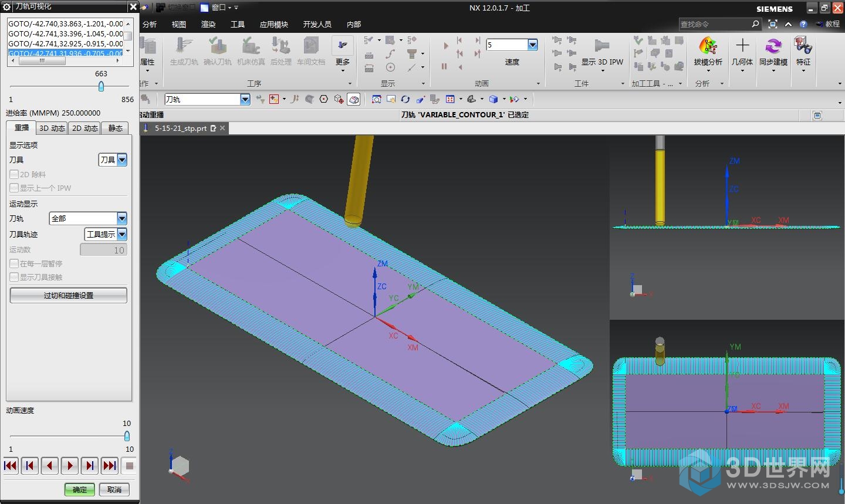The height and width of the screenshot is (504, 845).
Task: Click the animation pause icon in ribbon
Action: (444, 67)
